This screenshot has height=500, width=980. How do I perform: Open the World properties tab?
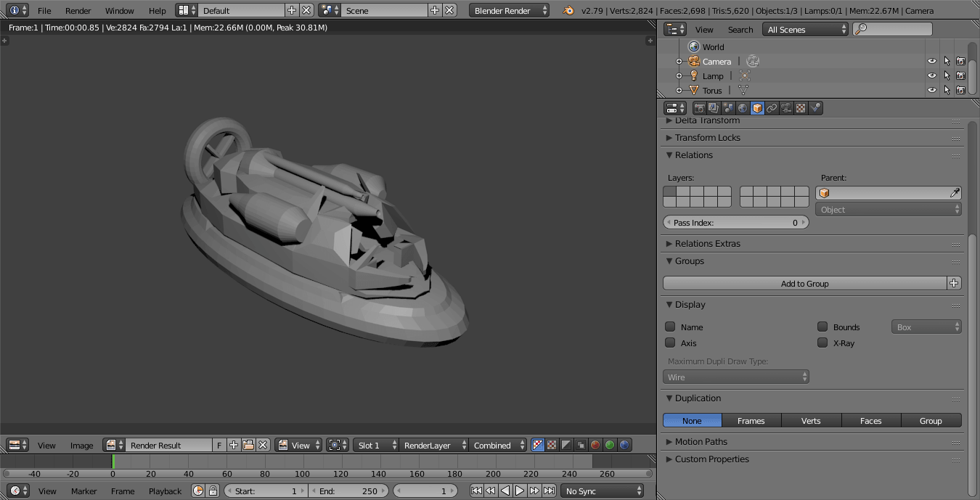743,108
